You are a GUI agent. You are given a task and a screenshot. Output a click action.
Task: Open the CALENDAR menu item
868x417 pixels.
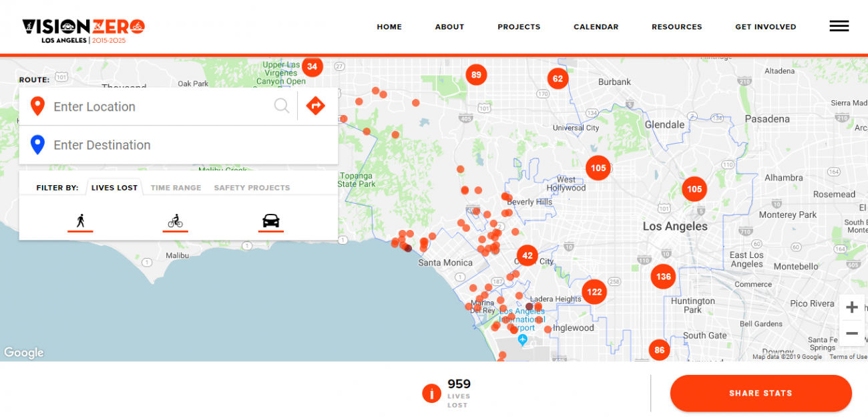click(x=596, y=27)
